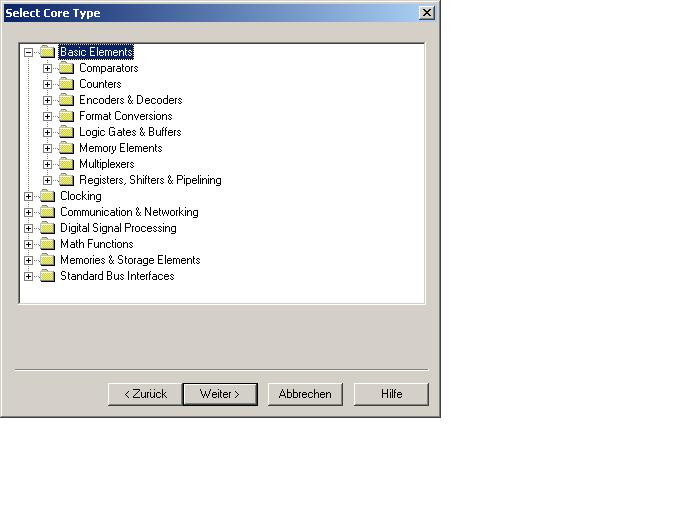Viewport: 700px width, 525px height.
Task: Select Standard Bus Interfaces label
Action: click(x=117, y=276)
